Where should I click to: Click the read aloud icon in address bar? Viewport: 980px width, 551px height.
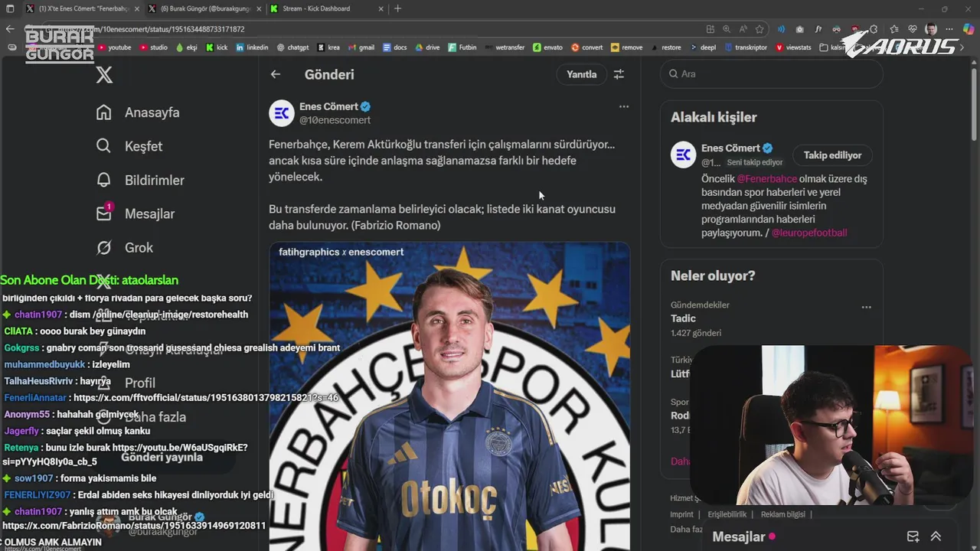click(x=743, y=29)
